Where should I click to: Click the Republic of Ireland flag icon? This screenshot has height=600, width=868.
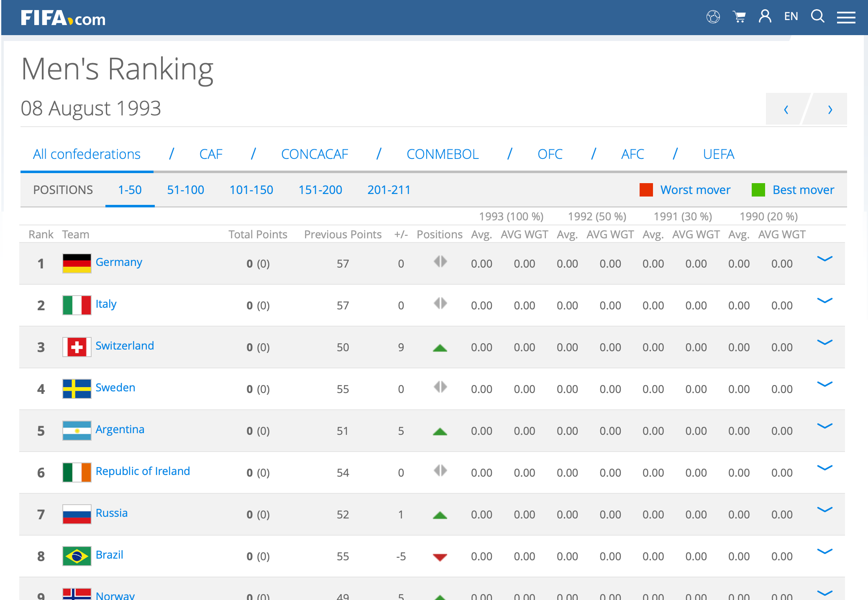(x=77, y=472)
